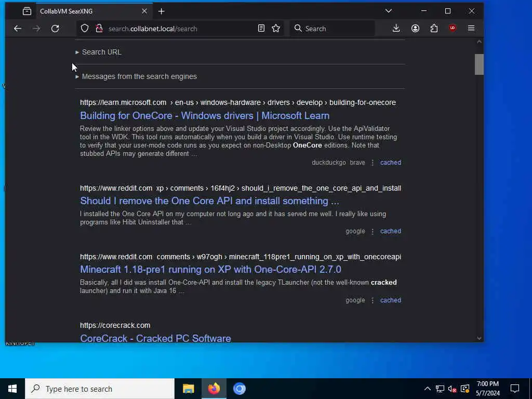532x399 pixels.
Task: Go back using the browser back arrow
Action: point(18,29)
